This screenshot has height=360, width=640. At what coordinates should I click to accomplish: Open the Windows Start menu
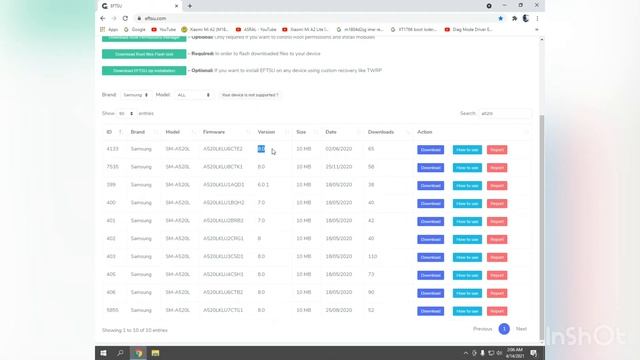point(103,353)
